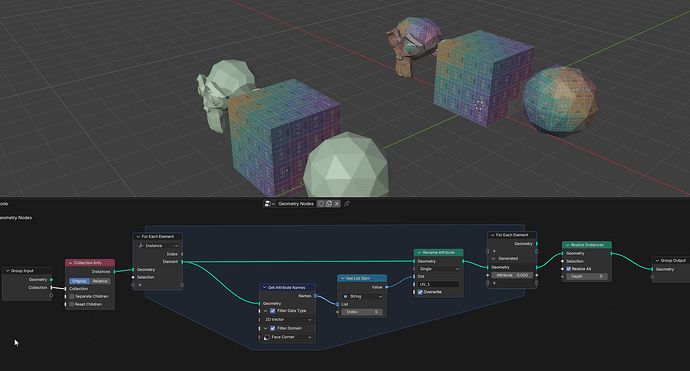Click the Depth value field in Realize Instances

pyautogui.click(x=587, y=276)
